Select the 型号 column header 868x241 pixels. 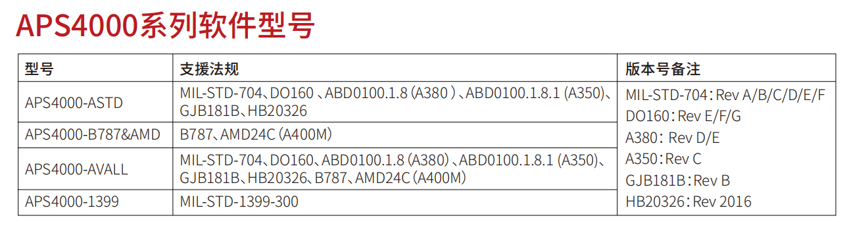pyautogui.click(x=39, y=68)
